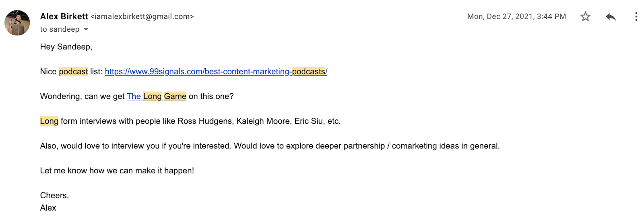This screenshot has height=221, width=644.
Task: Click the 'Hey Sandeep,' greeting line
Action: (x=66, y=47)
